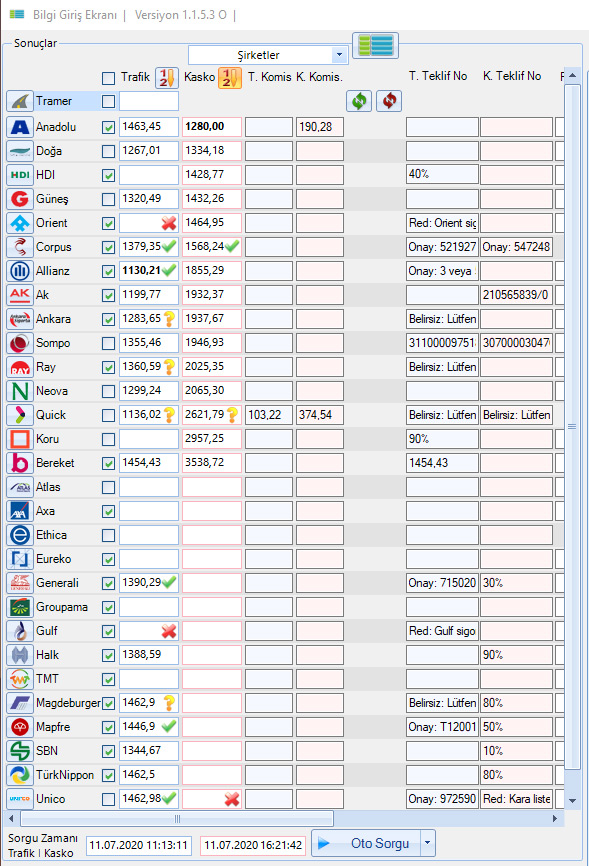589x866 pixels.
Task: Sort by Kasko price icon
Action: pos(230,77)
